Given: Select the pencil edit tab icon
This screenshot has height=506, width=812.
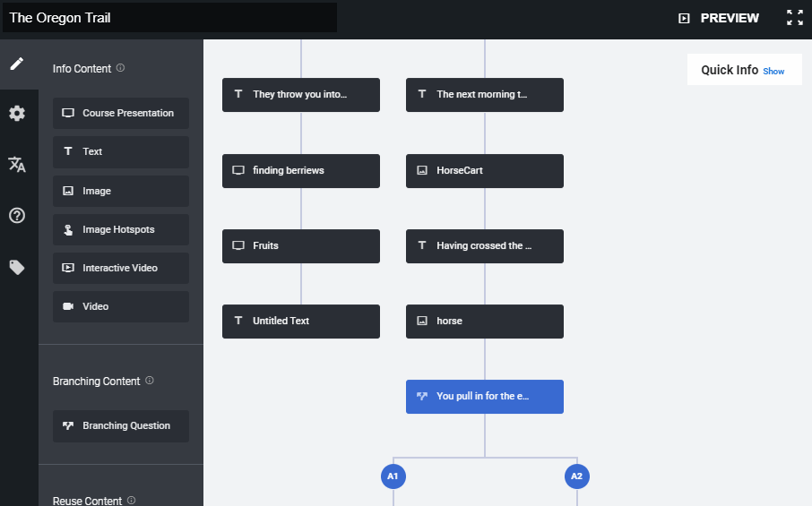Looking at the screenshot, I should 17,64.
